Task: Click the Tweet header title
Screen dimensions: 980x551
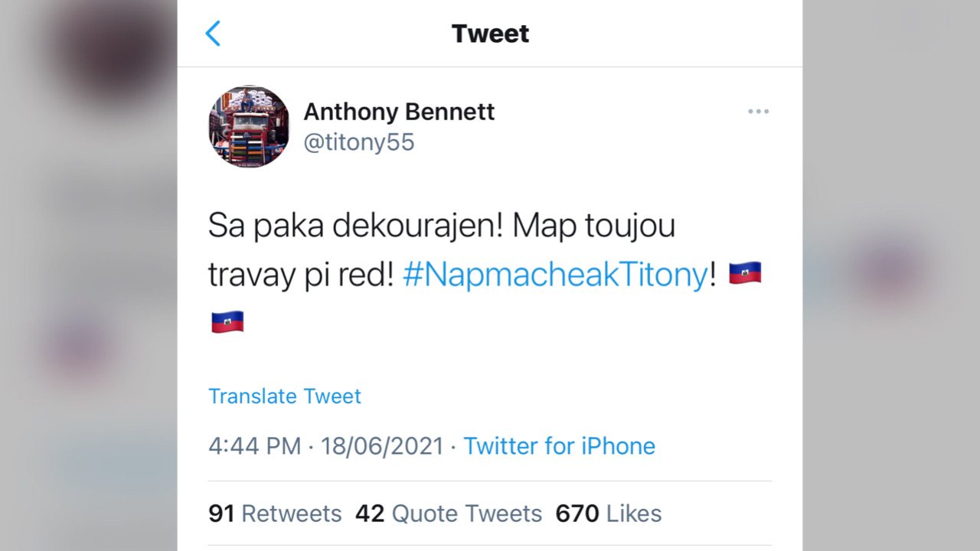Action: pyautogui.click(x=490, y=34)
